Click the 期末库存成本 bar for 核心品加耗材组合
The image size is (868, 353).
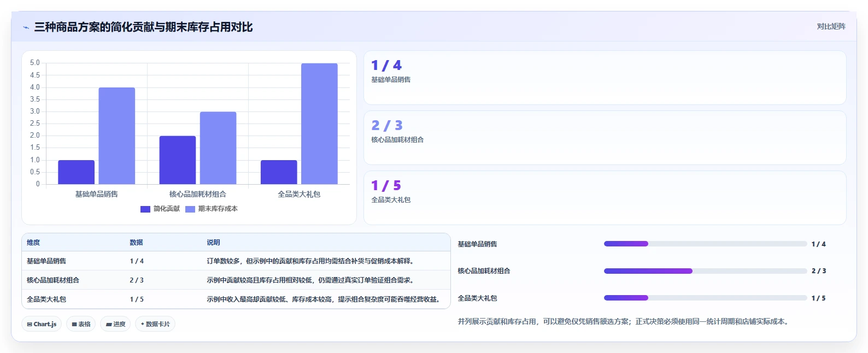[x=218, y=148]
